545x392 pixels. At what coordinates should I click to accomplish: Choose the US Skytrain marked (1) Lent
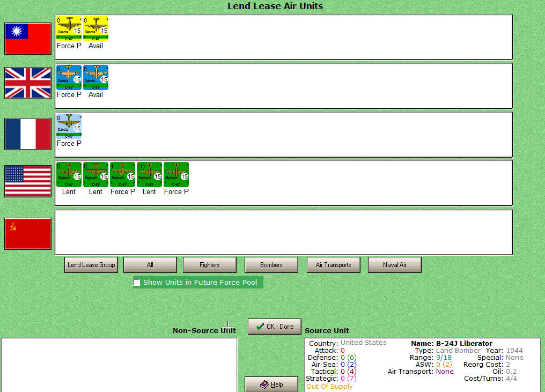coord(150,174)
